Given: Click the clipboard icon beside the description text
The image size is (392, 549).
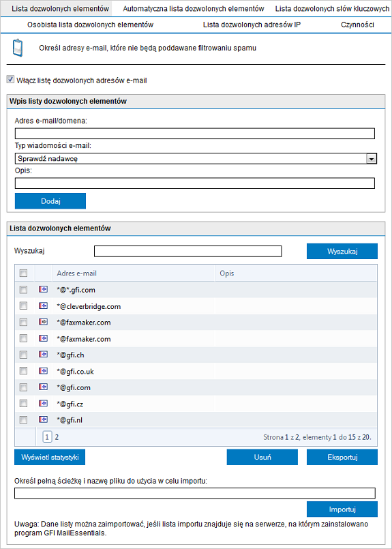Looking at the screenshot, I should (18, 48).
